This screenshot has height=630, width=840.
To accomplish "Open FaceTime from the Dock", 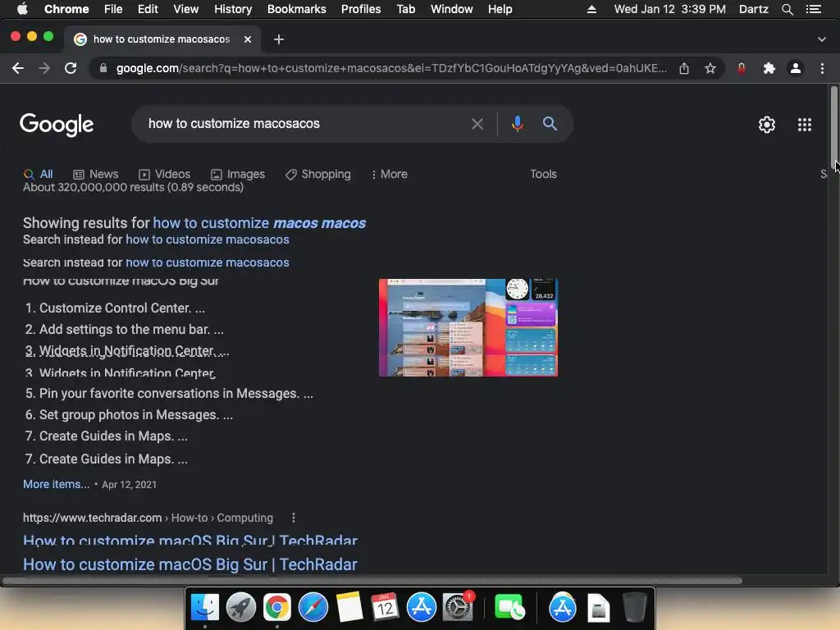I will [509, 608].
